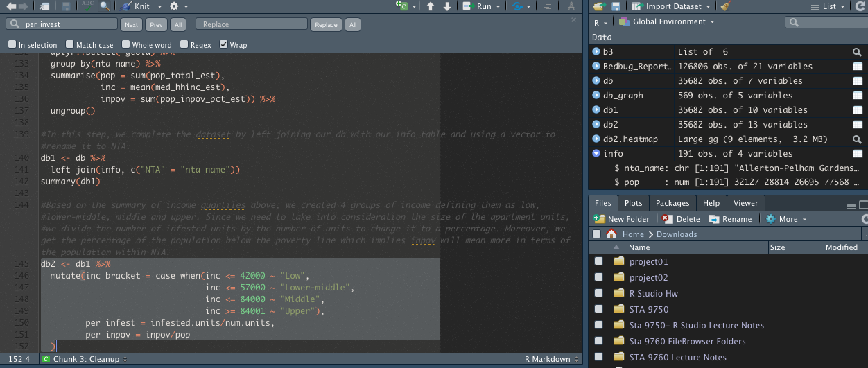Click the environment search box
The width and height of the screenshot is (868, 368).
coord(826,22)
